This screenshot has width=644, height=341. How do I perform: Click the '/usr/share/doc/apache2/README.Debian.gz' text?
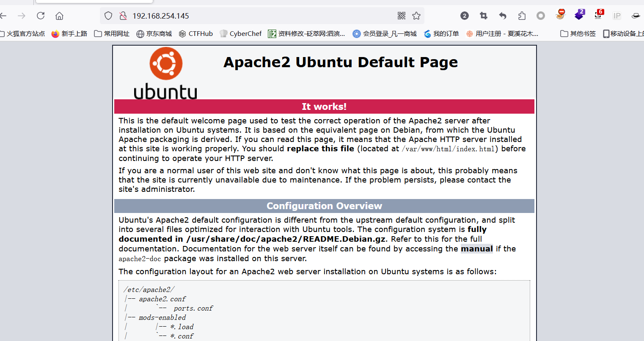pos(286,239)
